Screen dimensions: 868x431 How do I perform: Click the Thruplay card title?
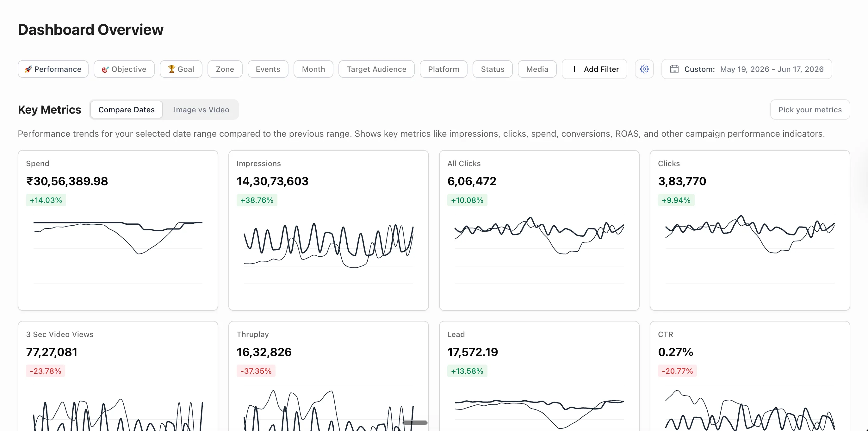(x=252, y=334)
